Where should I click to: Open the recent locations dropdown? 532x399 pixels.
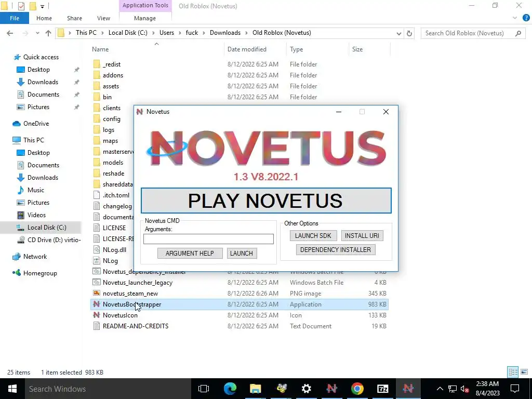point(37,33)
